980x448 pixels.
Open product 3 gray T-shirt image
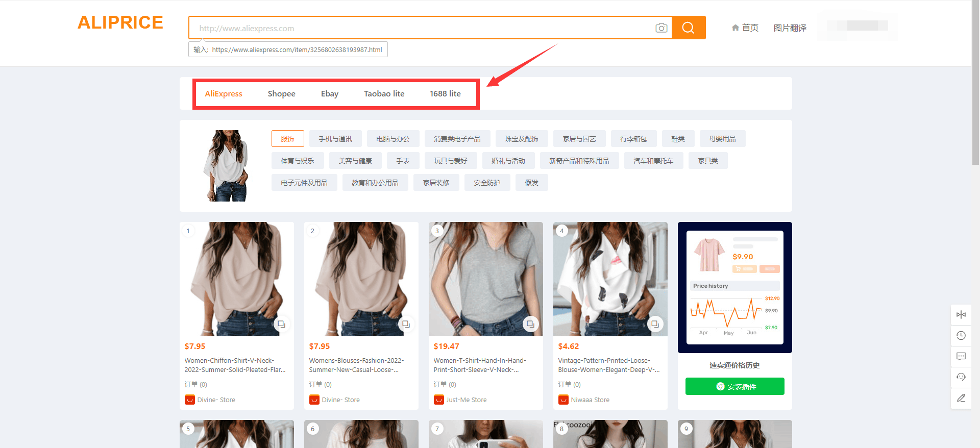click(486, 279)
